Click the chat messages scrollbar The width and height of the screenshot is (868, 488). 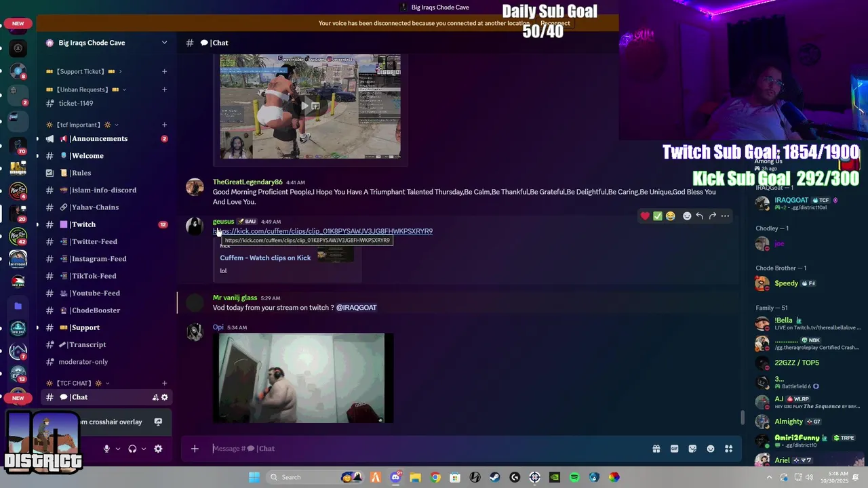click(x=743, y=418)
